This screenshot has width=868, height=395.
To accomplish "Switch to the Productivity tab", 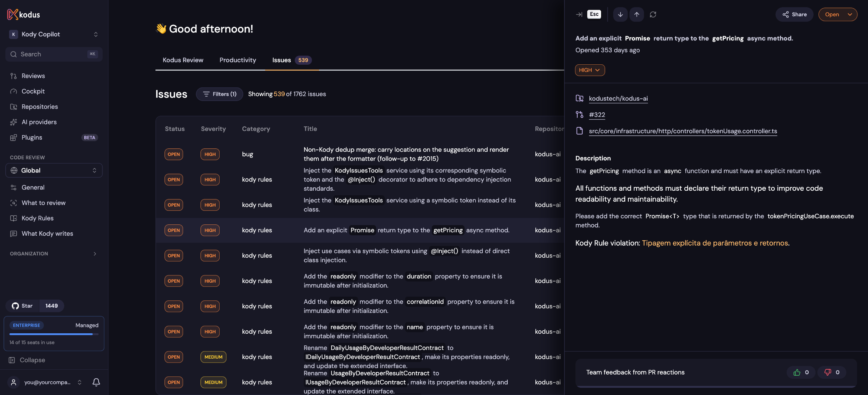I will pyautogui.click(x=238, y=60).
